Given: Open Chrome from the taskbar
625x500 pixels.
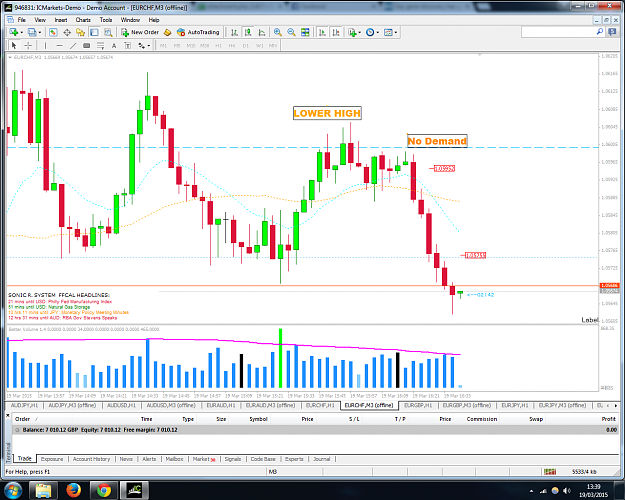Looking at the screenshot, I should [x=104, y=490].
